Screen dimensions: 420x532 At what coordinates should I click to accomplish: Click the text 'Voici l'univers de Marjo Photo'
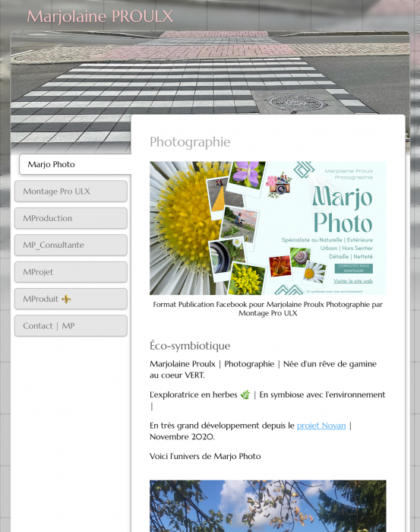pos(205,456)
